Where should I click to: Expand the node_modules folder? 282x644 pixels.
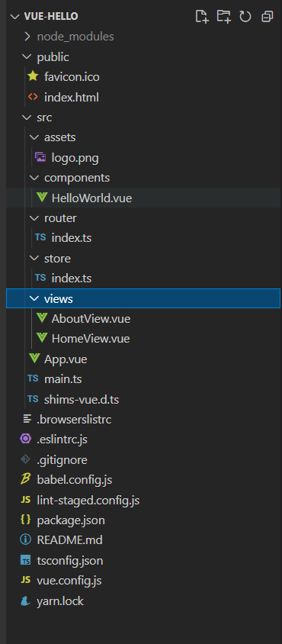tap(27, 37)
